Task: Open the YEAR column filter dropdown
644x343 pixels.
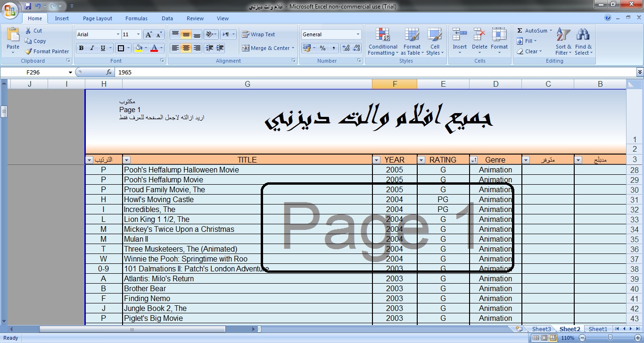Action: tap(377, 160)
